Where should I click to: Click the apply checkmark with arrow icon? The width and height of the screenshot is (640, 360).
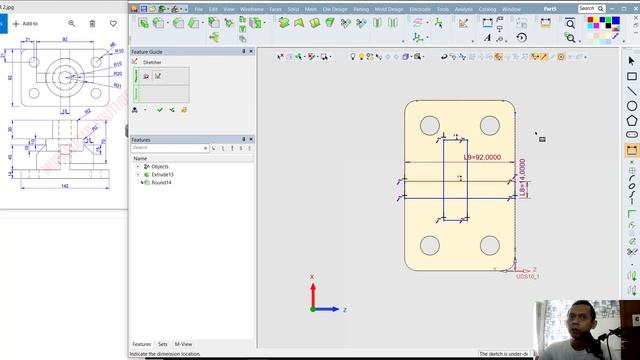[x=172, y=110]
